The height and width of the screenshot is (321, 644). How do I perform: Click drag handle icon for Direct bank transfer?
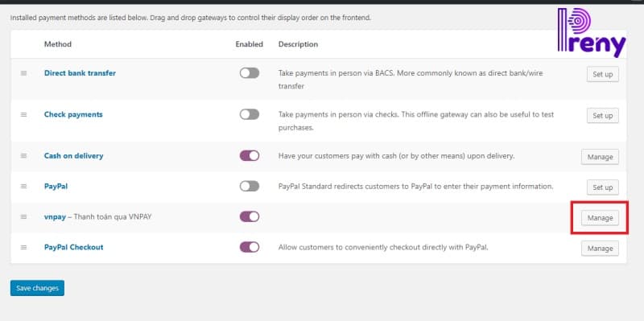[x=24, y=73]
